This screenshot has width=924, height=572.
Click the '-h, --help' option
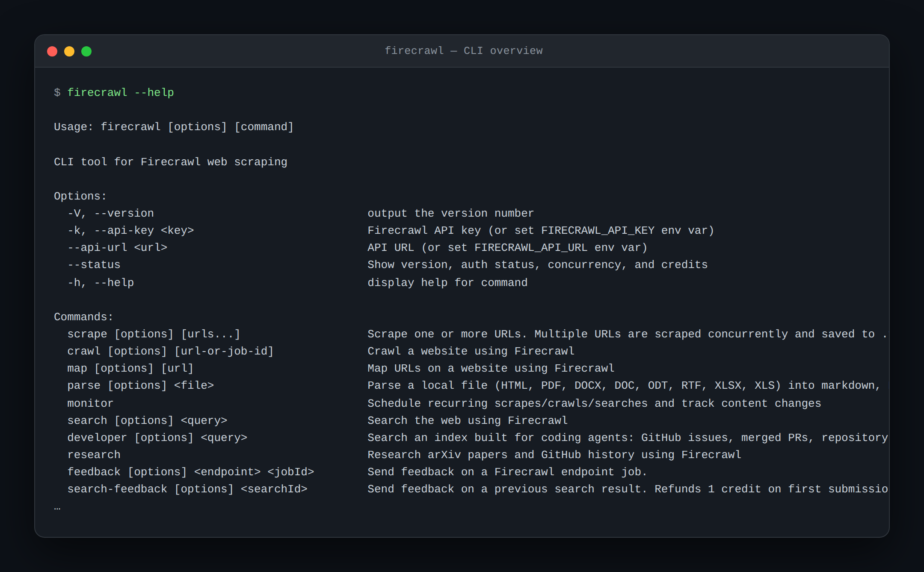click(x=101, y=283)
